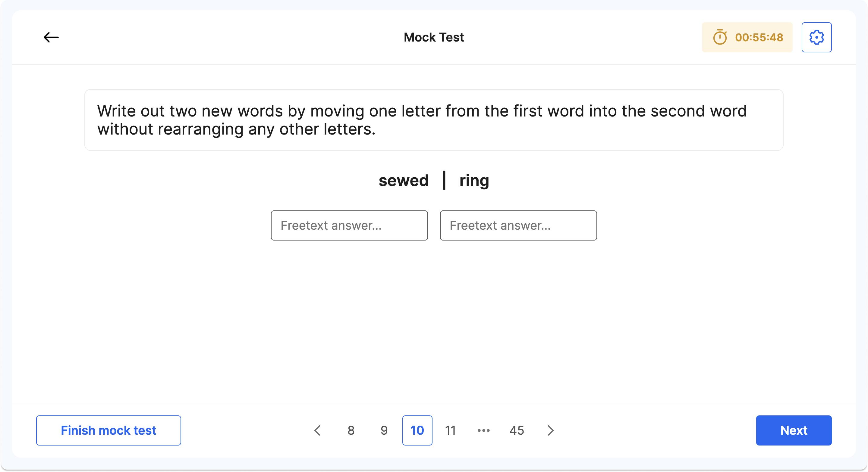Click Finish mock test
Image resolution: width=868 pixels, height=472 pixels.
[x=108, y=430]
